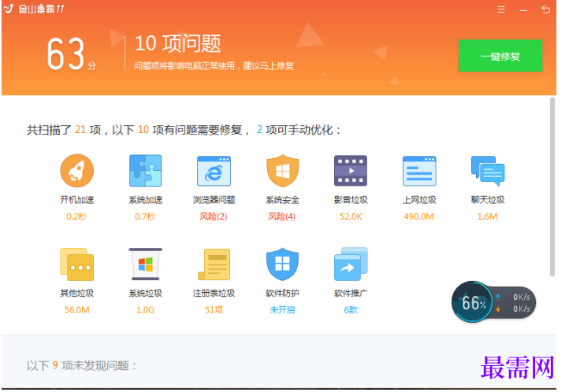Open the 系统垃圾 recycle bin icon
Image resolution: width=569 pixels, height=392 pixels.
coord(145,264)
